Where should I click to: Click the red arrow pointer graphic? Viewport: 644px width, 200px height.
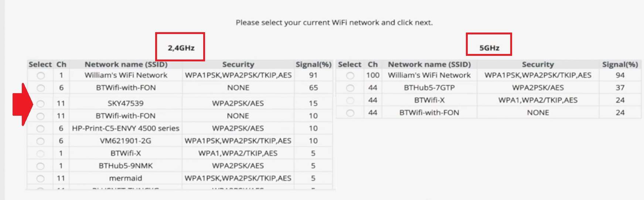tap(22, 104)
